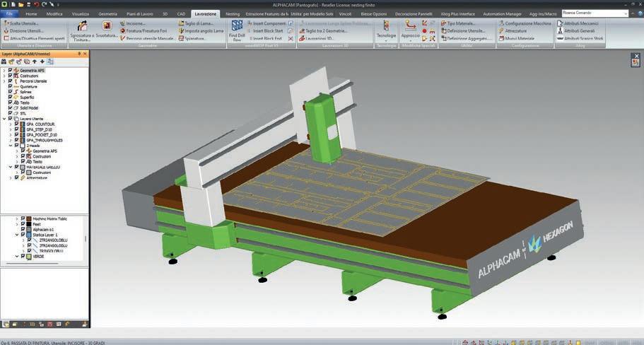Viewport: 644px width, 345px height.
Task: Toggle Quotature layer visibility checkbox
Action: (11, 87)
